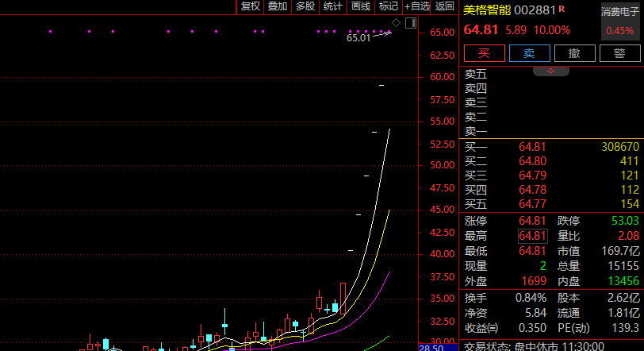Click the 警 alert button
Image resolution: width=644 pixels, height=351 pixels.
[619, 53]
